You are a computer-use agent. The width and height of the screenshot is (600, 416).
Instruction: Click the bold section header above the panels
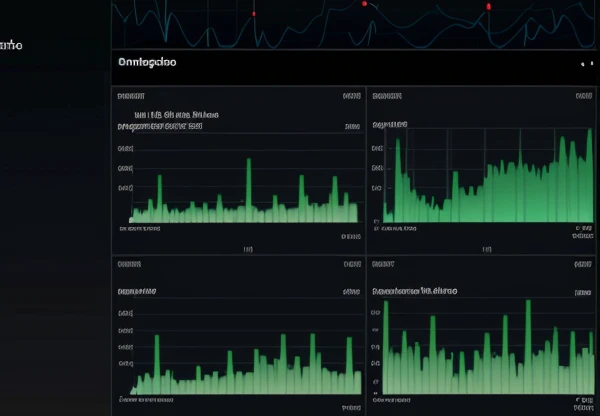click(x=147, y=62)
